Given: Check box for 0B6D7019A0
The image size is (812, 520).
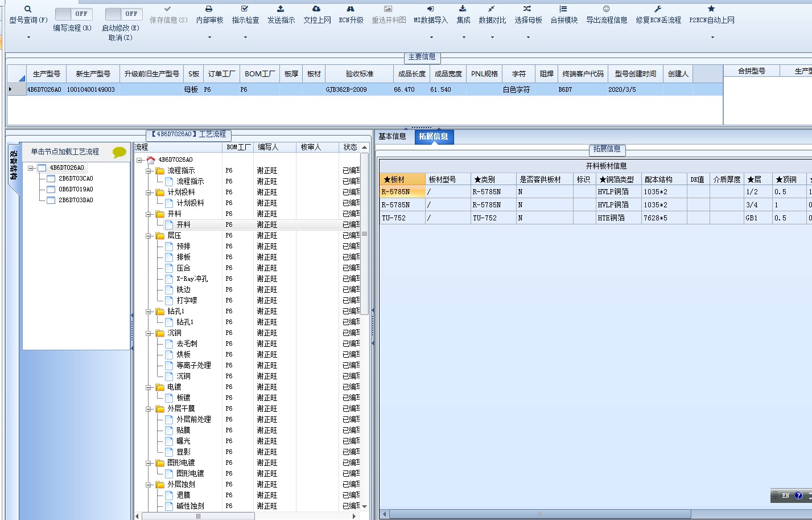Looking at the screenshot, I should 51,190.
